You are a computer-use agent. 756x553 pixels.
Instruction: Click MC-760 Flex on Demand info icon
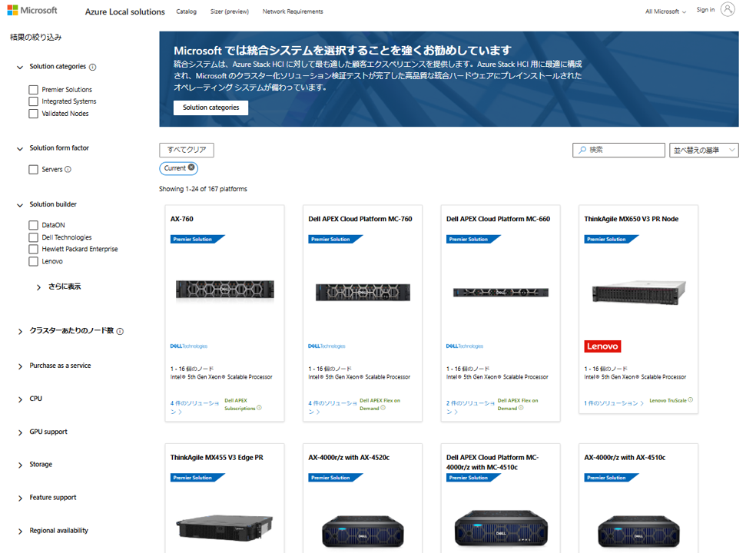click(x=383, y=408)
